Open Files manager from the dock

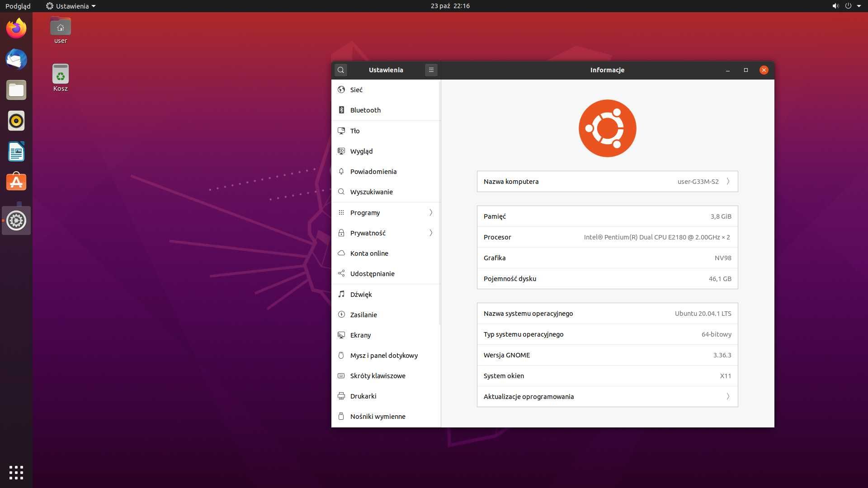pyautogui.click(x=16, y=90)
